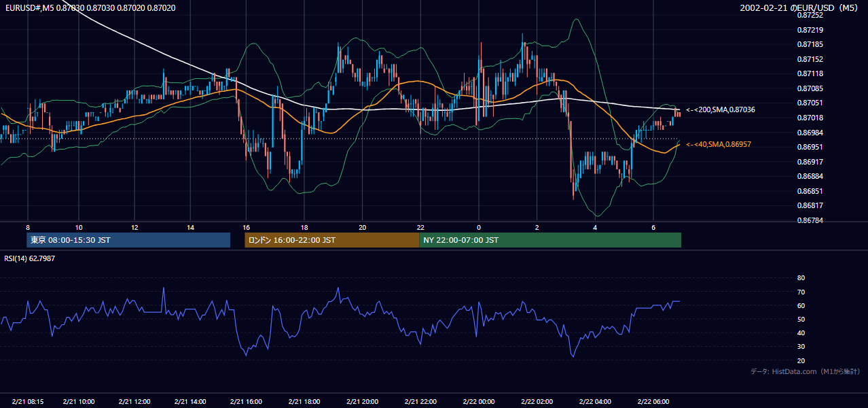Click the NY 22:00-07:00 JST session bar
The height and width of the screenshot is (408, 868).
click(550, 240)
